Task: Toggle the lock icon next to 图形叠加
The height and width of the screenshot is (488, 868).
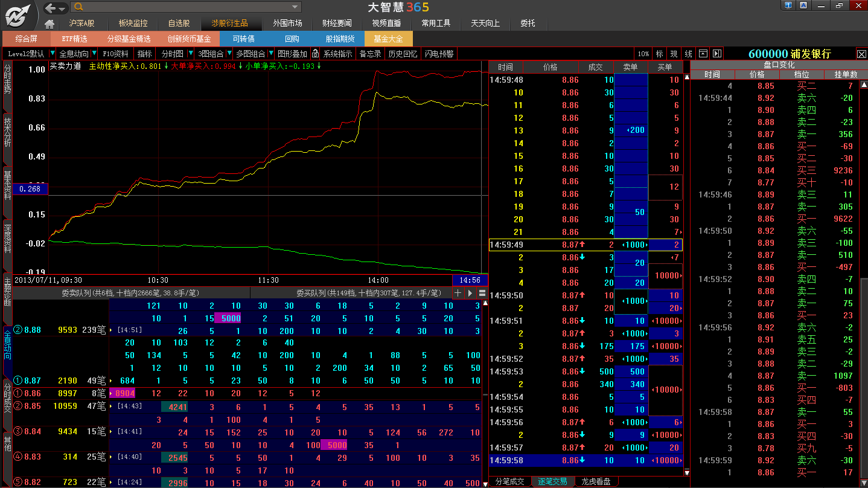Action: pos(315,54)
